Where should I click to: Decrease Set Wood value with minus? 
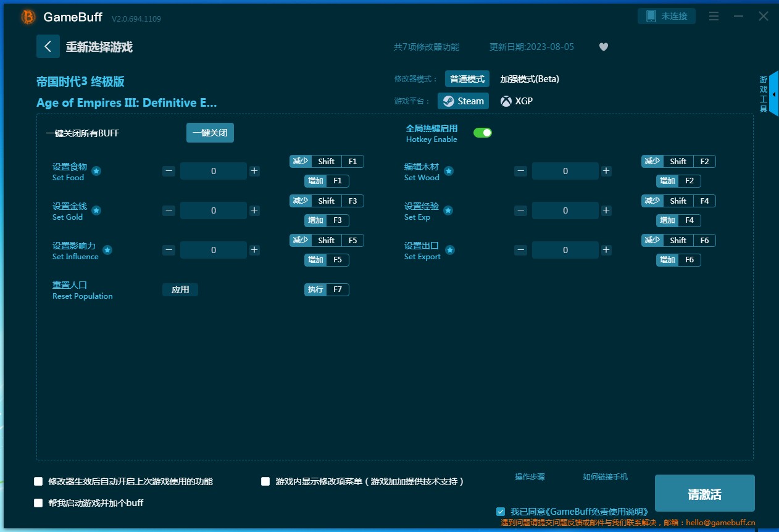pyautogui.click(x=520, y=171)
